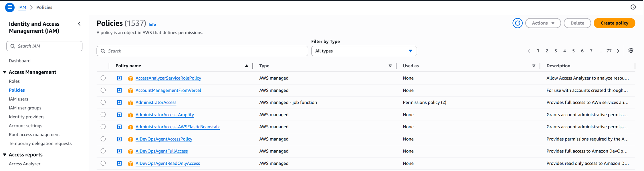This screenshot has height=171, width=644.
Task: Click the orange box icon for AIDevOpsAgentFullAccess
Action: click(131, 151)
